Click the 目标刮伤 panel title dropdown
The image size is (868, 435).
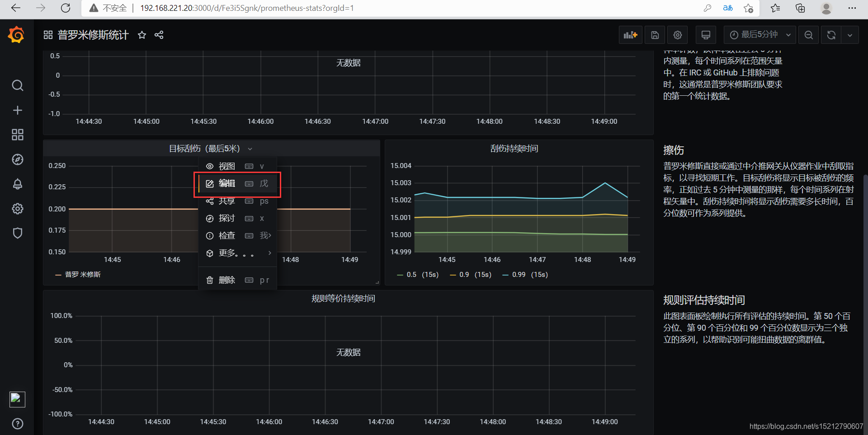pos(211,149)
